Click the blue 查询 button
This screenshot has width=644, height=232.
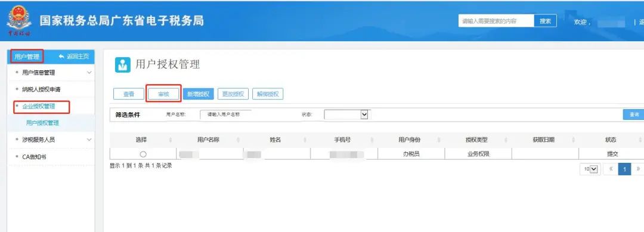click(634, 115)
